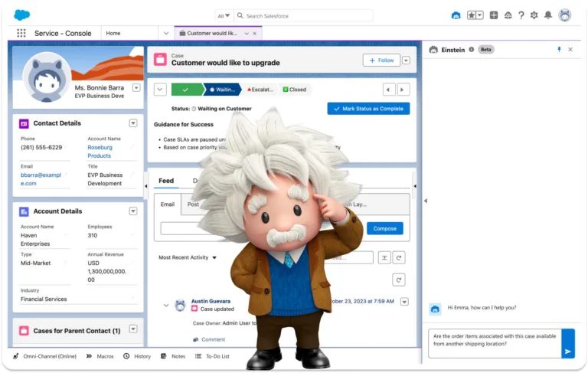This screenshot has height=373, width=588.
Task: Close the Einstein panel
Action: (x=570, y=50)
